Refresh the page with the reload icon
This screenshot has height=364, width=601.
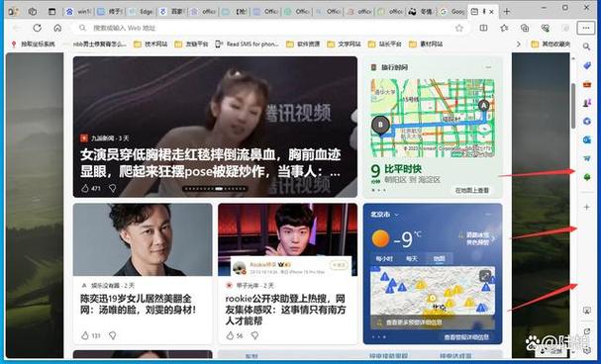pos(38,28)
